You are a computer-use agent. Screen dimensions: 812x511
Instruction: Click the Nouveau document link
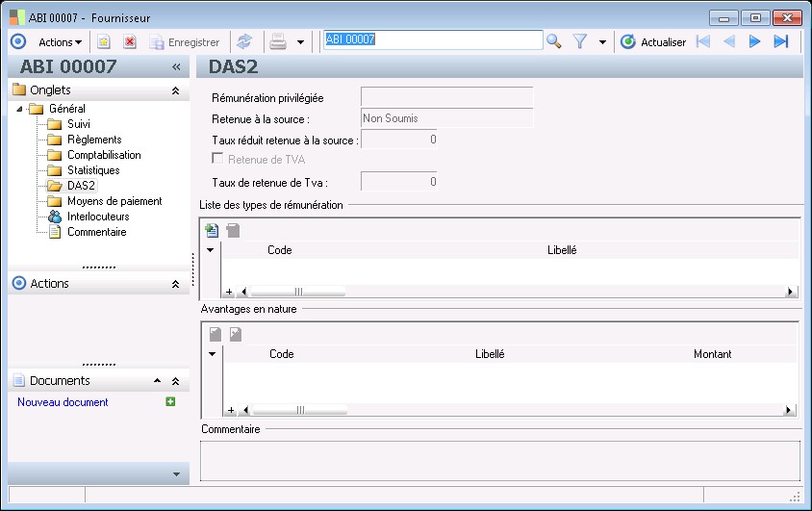click(x=63, y=402)
